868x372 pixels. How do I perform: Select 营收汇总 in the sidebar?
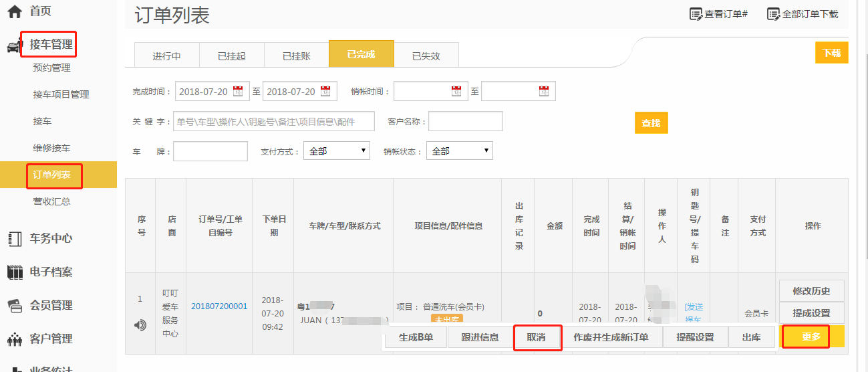pyautogui.click(x=51, y=201)
